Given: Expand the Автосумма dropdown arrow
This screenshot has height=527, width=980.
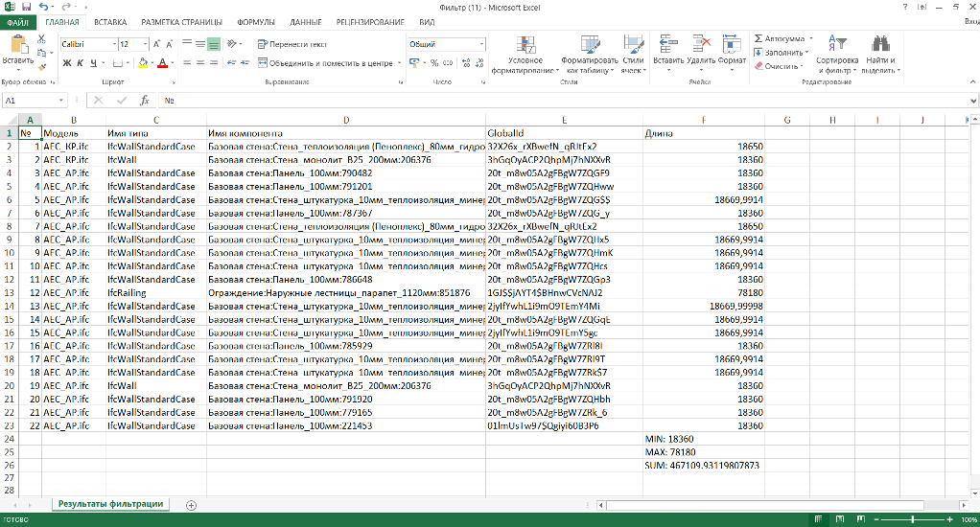Looking at the screenshot, I should pos(810,38).
